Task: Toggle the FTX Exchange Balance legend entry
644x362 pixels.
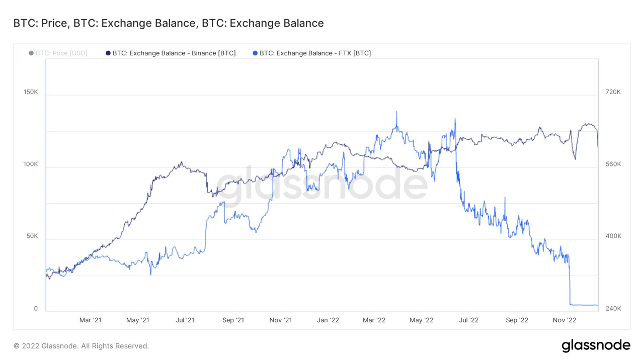Action: [312, 53]
